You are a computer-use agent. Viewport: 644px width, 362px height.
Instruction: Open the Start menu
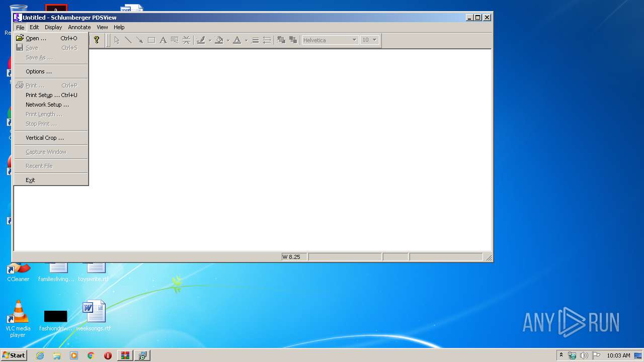click(14, 355)
